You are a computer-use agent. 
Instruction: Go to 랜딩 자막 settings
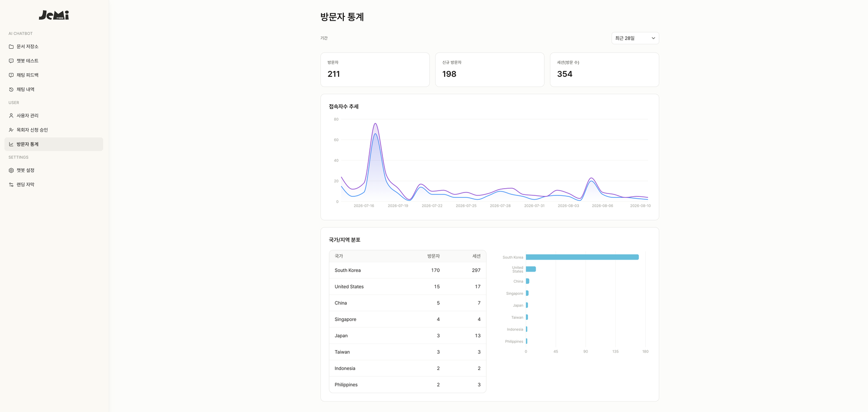coord(54,185)
